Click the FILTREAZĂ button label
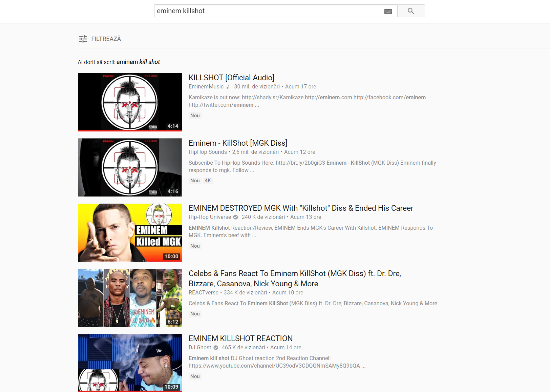550x392 pixels. tap(106, 39)
